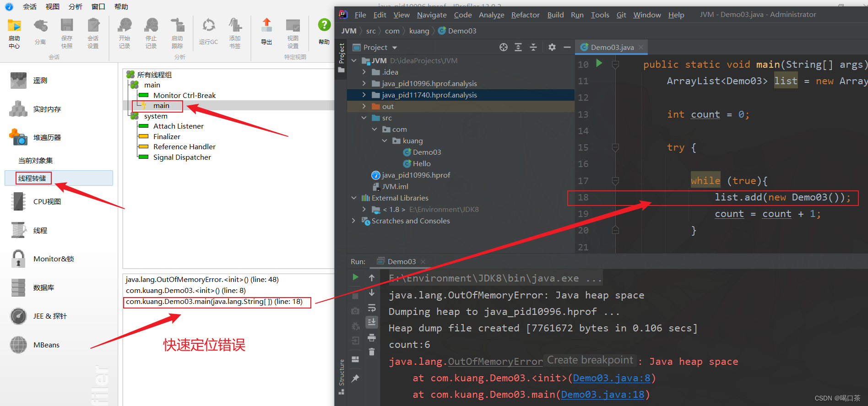Click the Pin Tab icon in Run panel
868x406 pixels.
pyautogui.click(x=355, y=379)
